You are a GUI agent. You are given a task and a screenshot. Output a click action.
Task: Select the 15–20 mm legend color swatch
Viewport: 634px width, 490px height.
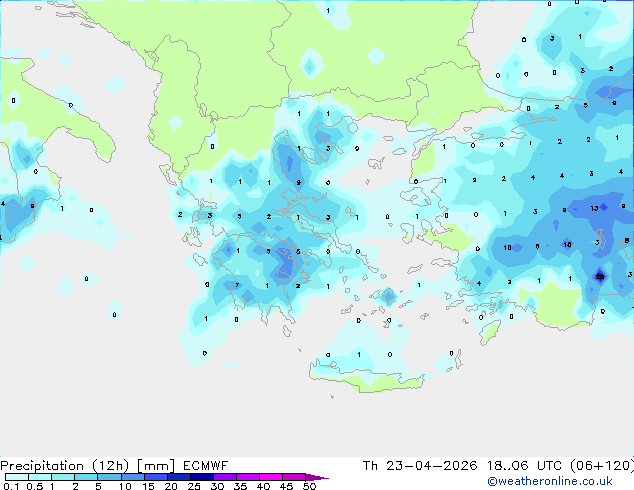[156, 477]
